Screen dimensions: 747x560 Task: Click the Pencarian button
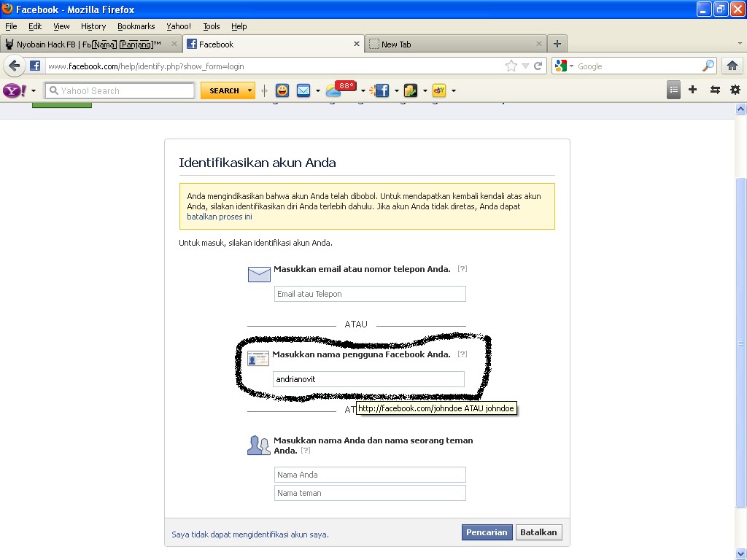pos(487,532)
